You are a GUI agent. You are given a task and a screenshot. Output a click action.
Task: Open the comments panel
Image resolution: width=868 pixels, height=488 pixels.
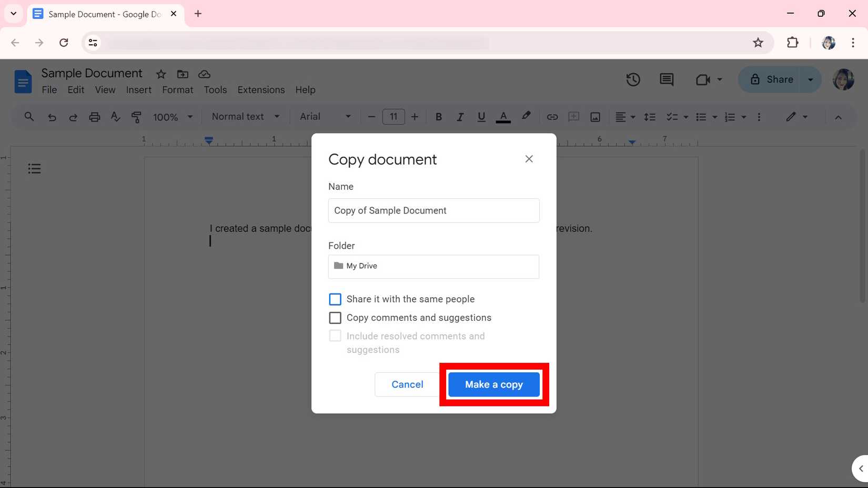[x=666, y=79]
